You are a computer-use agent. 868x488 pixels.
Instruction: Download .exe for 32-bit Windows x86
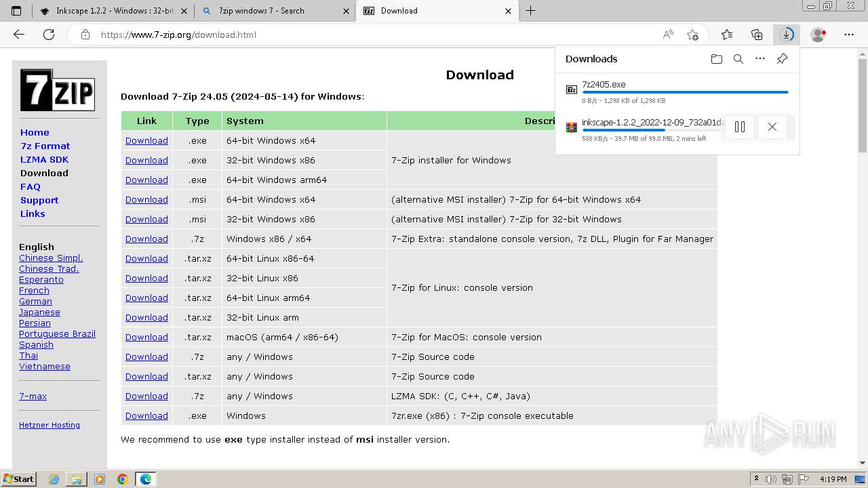pos(146,160)
